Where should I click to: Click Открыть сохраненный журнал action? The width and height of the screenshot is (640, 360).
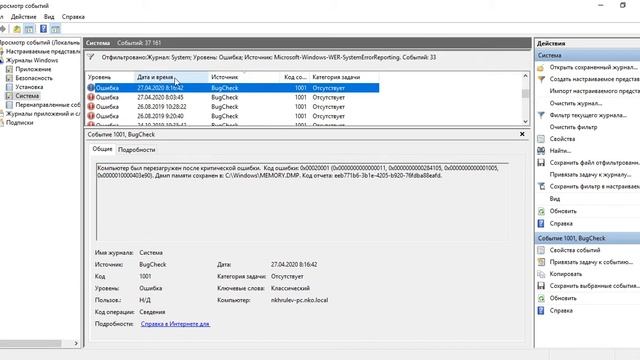[x=593, y=67]
